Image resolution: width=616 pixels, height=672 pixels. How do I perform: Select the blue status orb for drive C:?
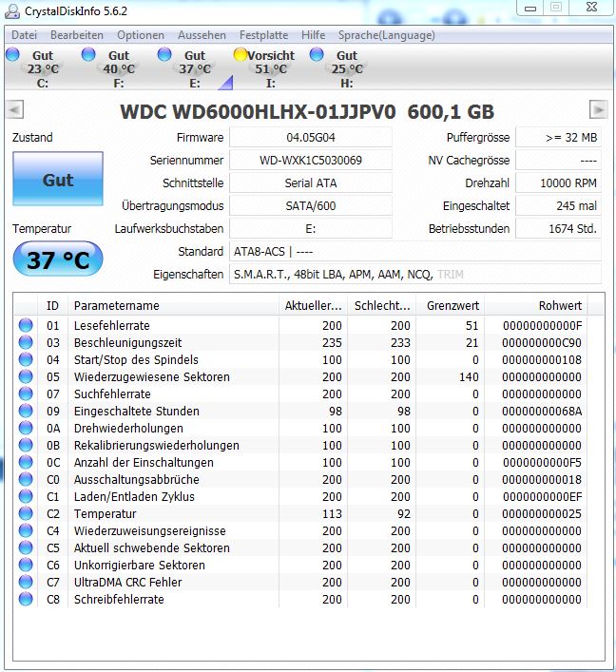(x=13, y=54)
